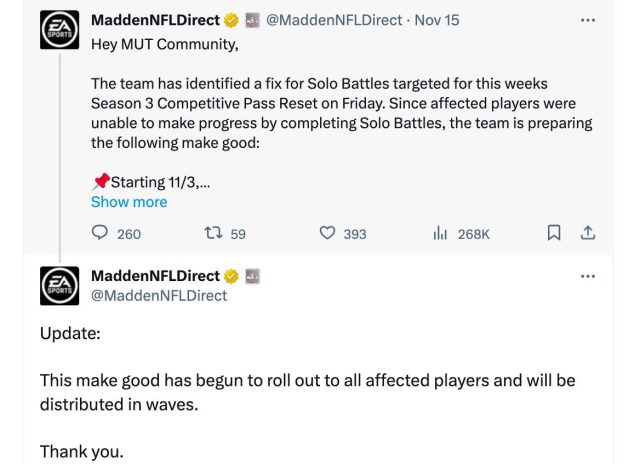Click EA Sports avatar on update tweet
The image size is (640, 464).
59,285
